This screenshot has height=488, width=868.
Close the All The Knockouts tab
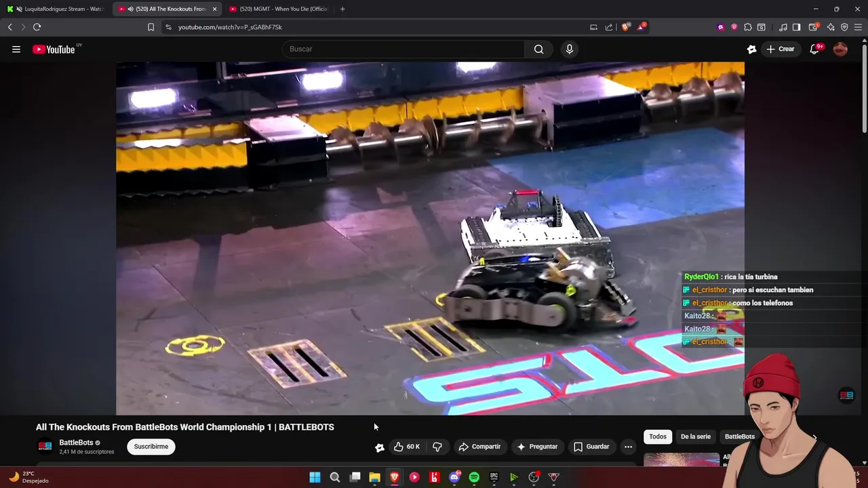pyautogui.click(x=214, y=9)
